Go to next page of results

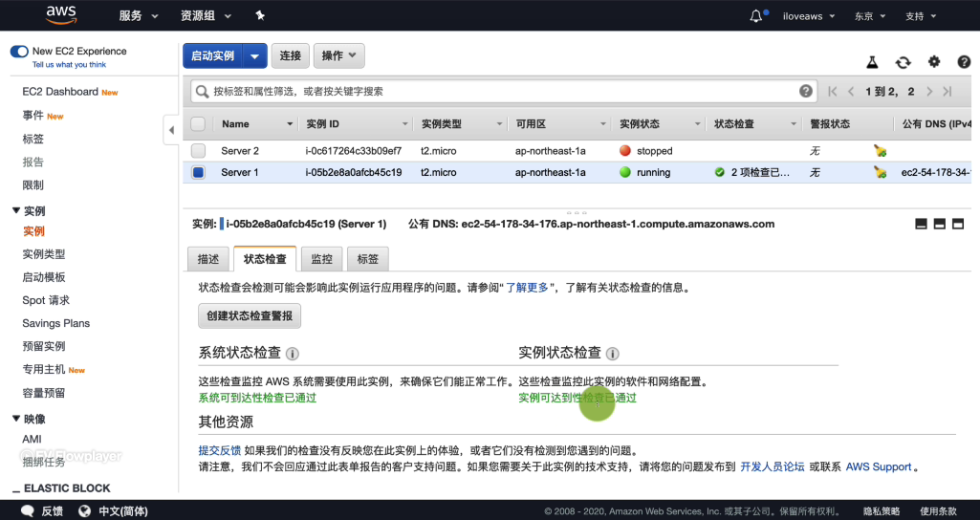pyautogui.click(x=929, y=91)
